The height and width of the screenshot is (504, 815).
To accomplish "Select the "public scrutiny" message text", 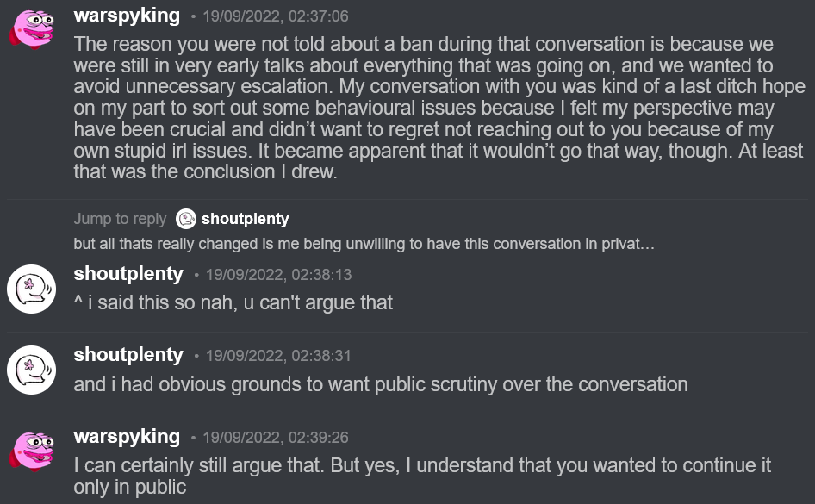I will [380, 384].
